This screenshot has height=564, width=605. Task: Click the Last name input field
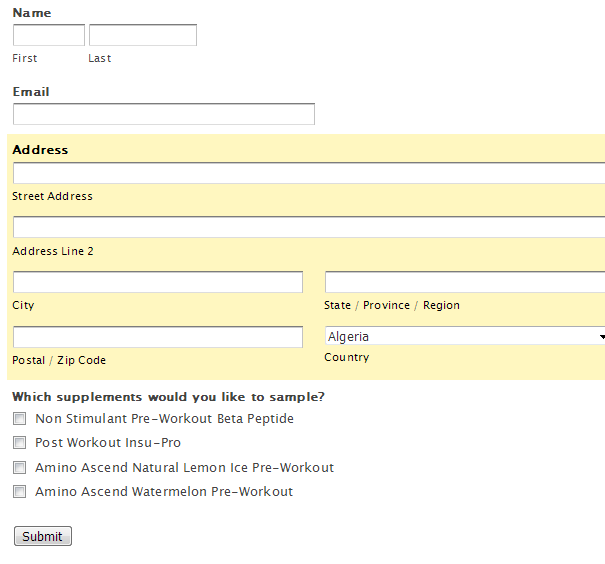[x=143, y=35]
